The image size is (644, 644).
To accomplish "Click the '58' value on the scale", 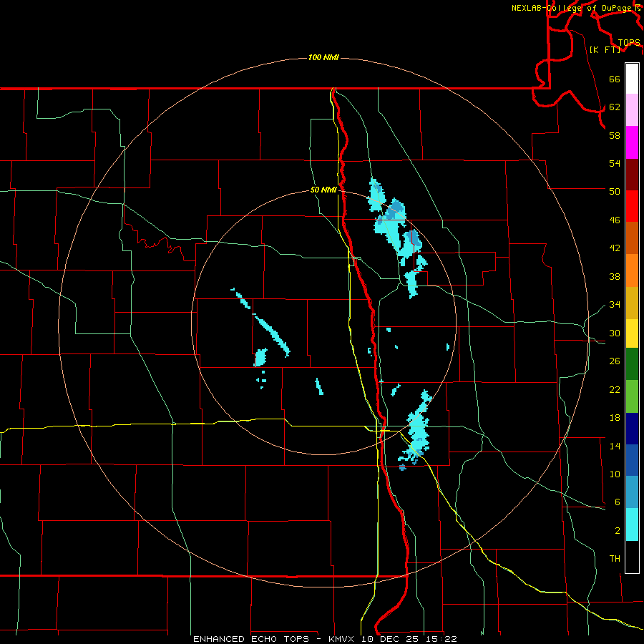I will (x=615, y=135).
